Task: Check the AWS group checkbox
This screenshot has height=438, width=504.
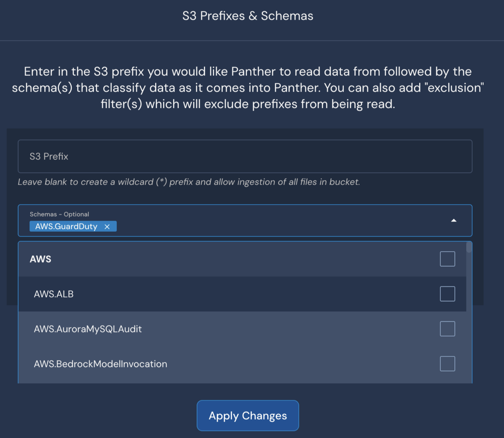Action: tap(447, 259)
